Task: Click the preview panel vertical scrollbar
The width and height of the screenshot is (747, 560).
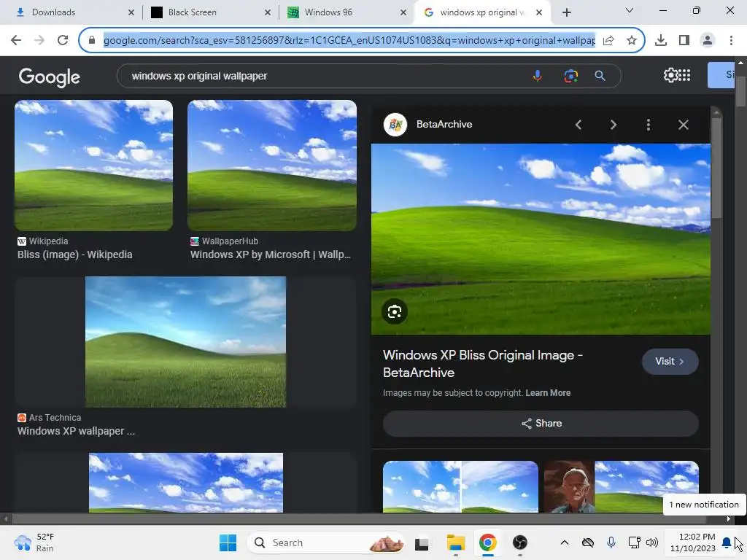Action: 716,167
